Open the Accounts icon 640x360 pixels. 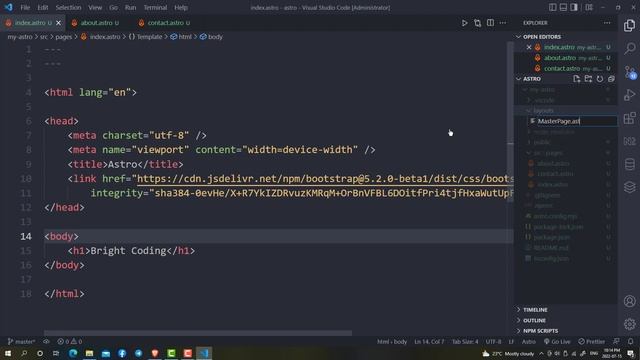point(629,301)
